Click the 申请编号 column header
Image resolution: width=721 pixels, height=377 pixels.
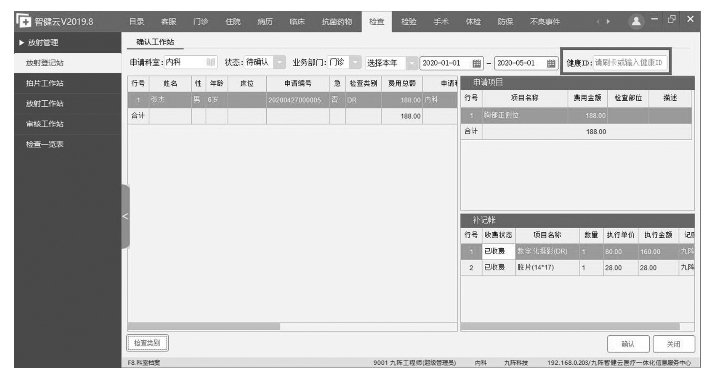coord(298,84)
